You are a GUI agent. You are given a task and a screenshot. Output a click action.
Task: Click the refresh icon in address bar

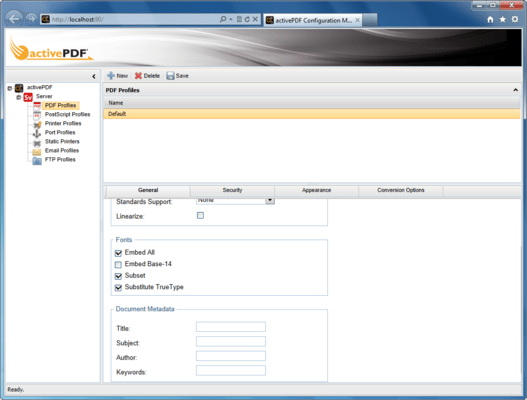coord(247,19)
